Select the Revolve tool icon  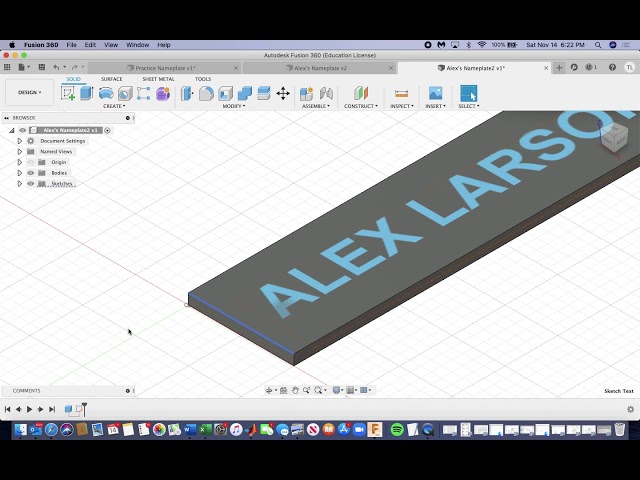(106, 93)
